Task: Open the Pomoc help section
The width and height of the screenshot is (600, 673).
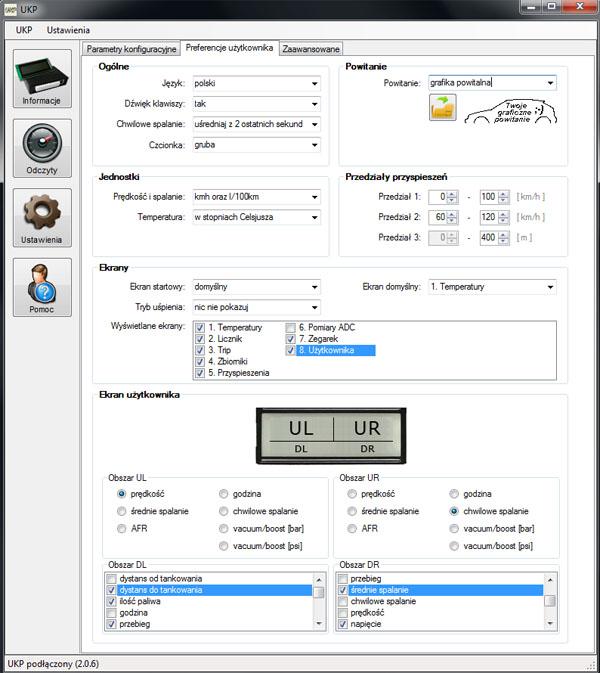Action: click(42, 287)
